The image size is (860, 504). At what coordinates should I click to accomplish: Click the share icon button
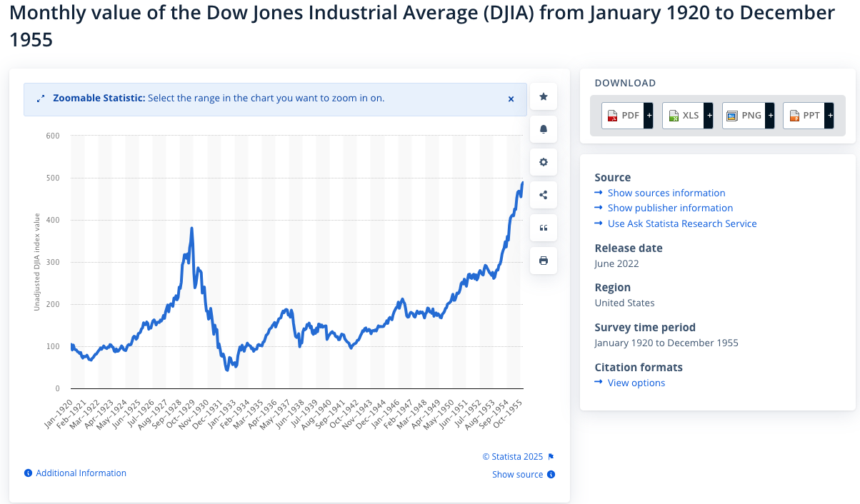pos(544,195)
